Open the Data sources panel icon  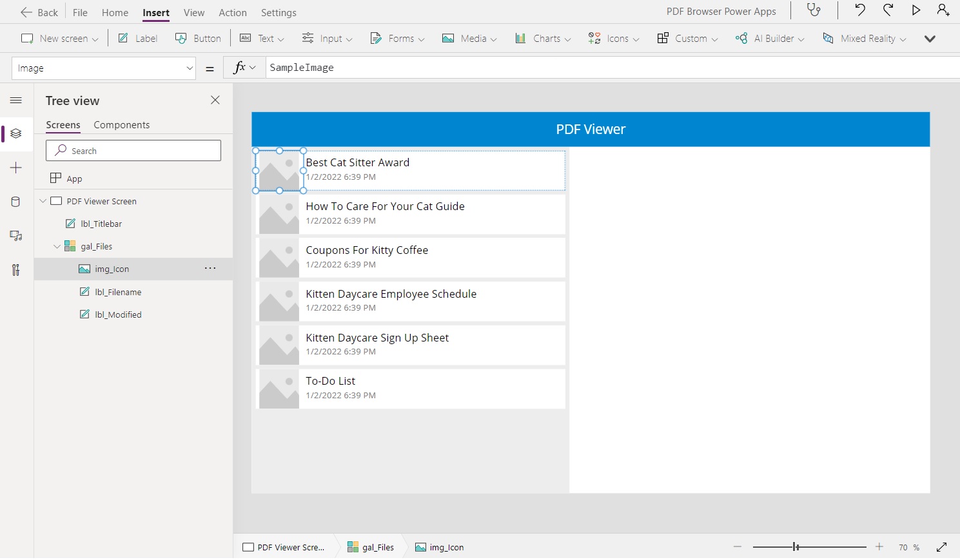(15, 201)
